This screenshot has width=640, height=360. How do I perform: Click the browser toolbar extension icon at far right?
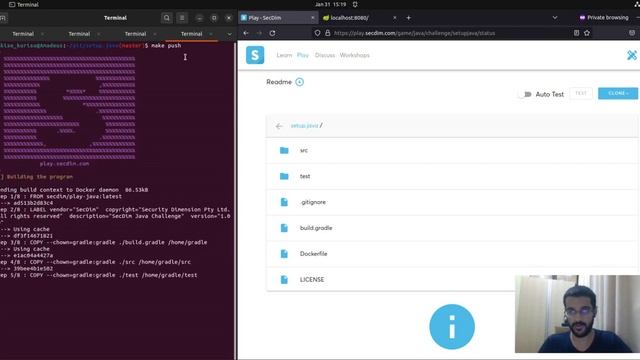coord(632,33)
